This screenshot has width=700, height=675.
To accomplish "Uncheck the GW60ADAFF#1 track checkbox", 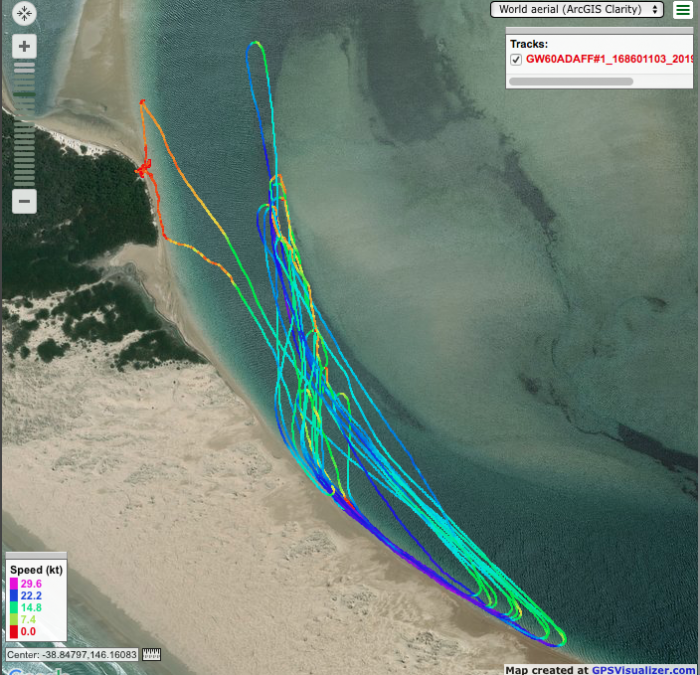I will (x=516, y=59).
